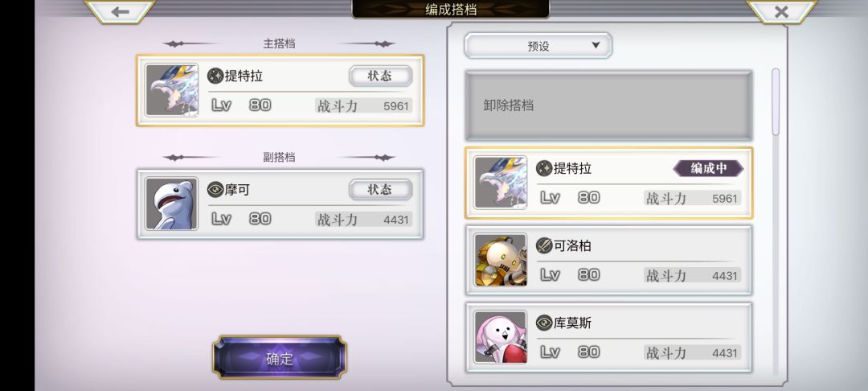Click sword type icon next to 可洛柏
Image resolution: width=868 pixels, height=391 pixels.
pos(544,246)
